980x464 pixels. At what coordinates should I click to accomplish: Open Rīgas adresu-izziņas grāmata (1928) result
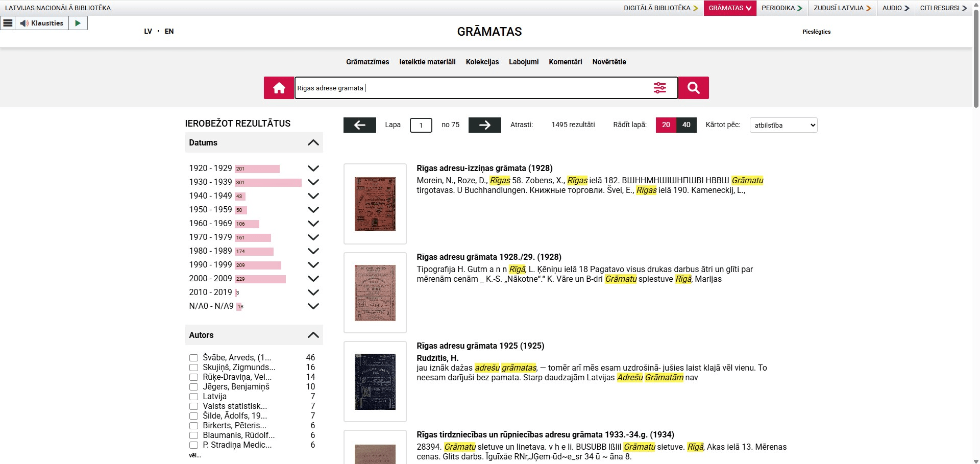[484, 168]
